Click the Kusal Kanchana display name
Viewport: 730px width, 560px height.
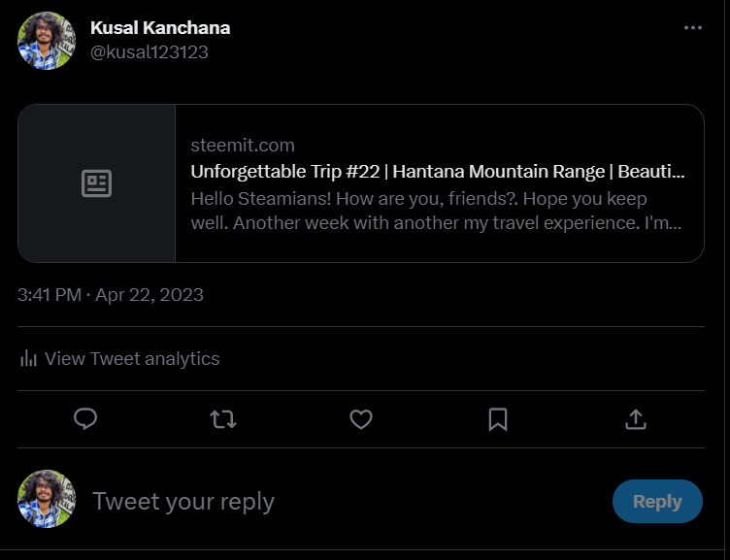160,27
